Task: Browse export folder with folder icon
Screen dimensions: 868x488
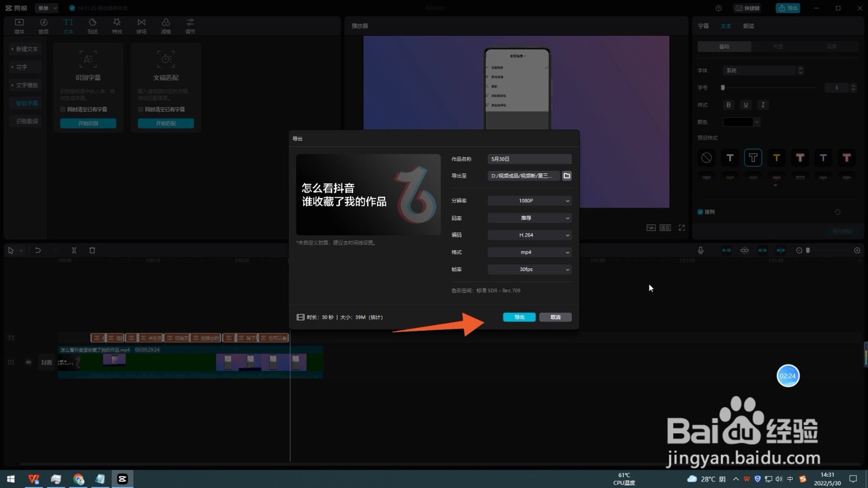Action: (567, 176)
